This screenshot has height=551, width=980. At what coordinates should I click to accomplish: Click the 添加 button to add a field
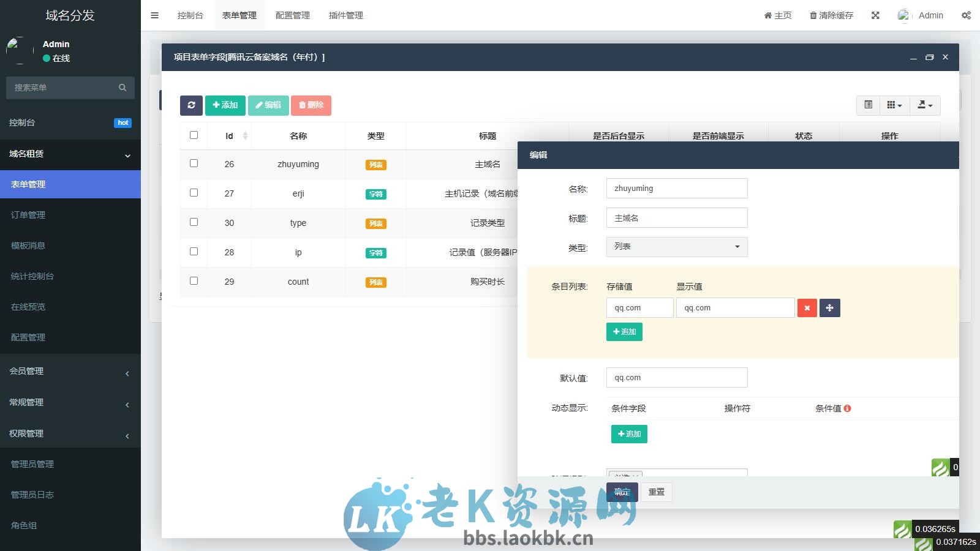(x=225, y=105)
